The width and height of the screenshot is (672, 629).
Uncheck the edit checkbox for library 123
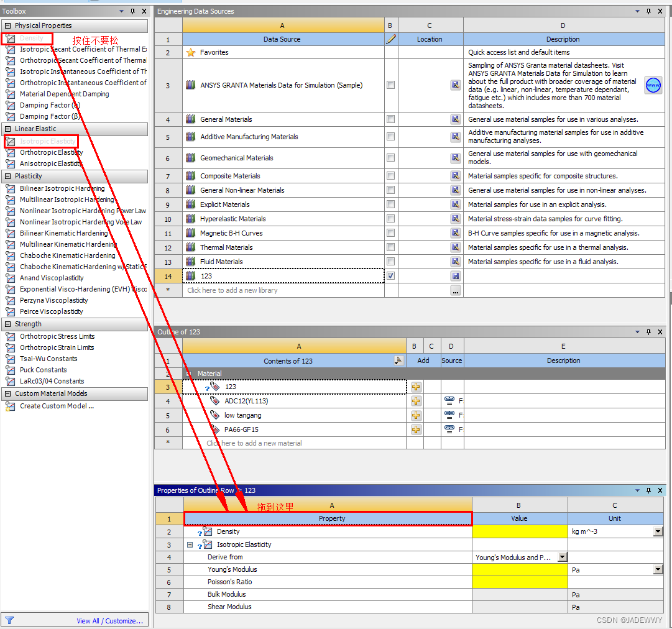pos(390,276)
